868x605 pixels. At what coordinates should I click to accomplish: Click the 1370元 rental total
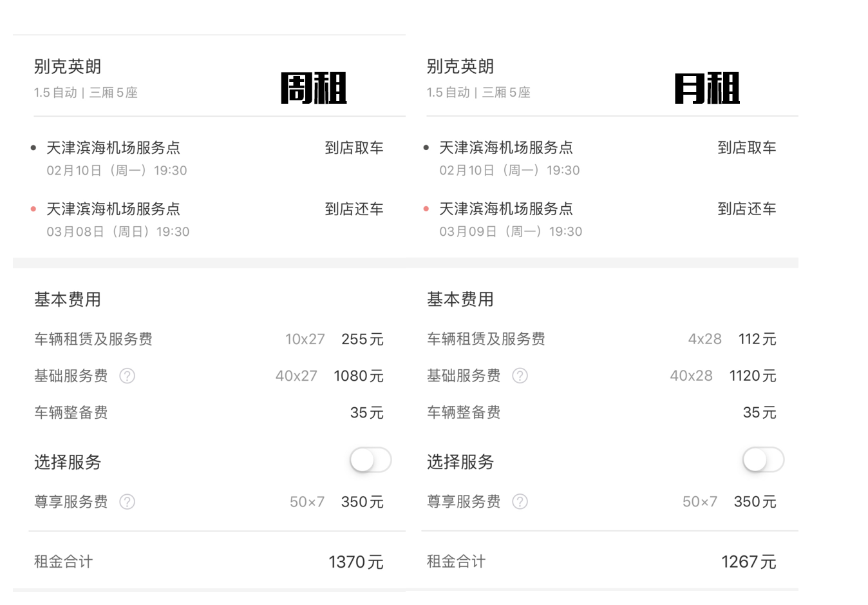pyautogui.click(x=355, y=562)
